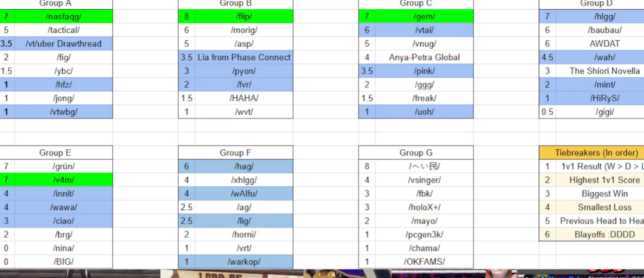This screenshot has width=644, height=278.
Task: Select The Shiori Novella cell
Action: point(604,71)
